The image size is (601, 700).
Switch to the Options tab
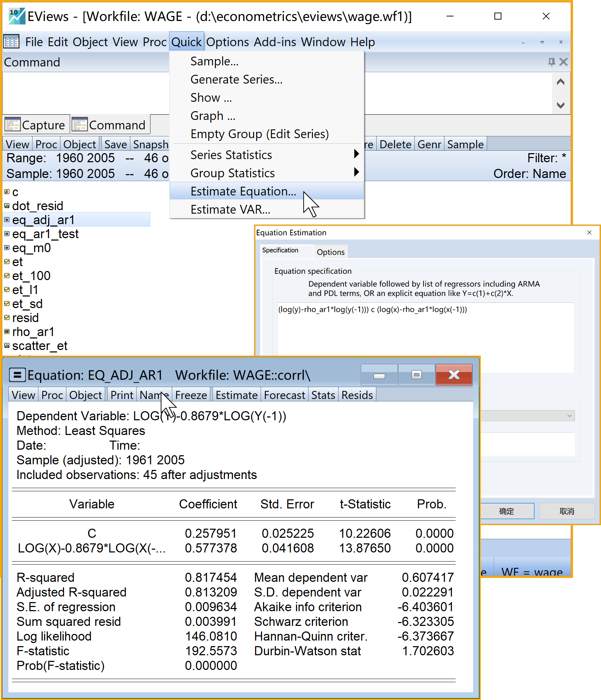pos(330,252)
